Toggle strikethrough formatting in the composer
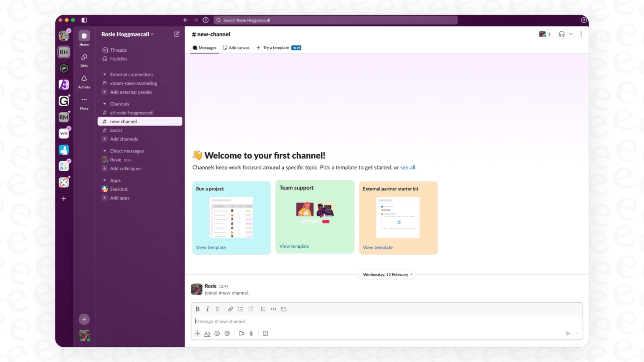644x362 pixels. [217, 309]
